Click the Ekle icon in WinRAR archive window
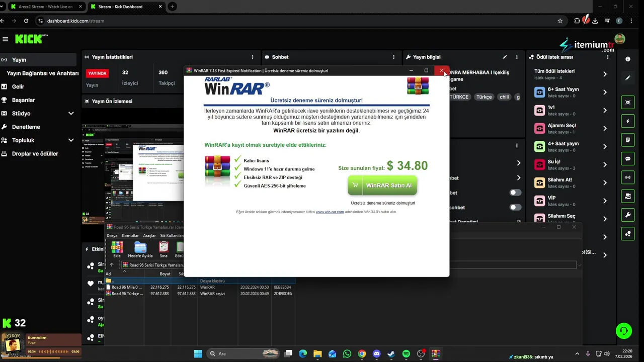The height and width of the screenshot is (362, 644). tap(117, 249)
